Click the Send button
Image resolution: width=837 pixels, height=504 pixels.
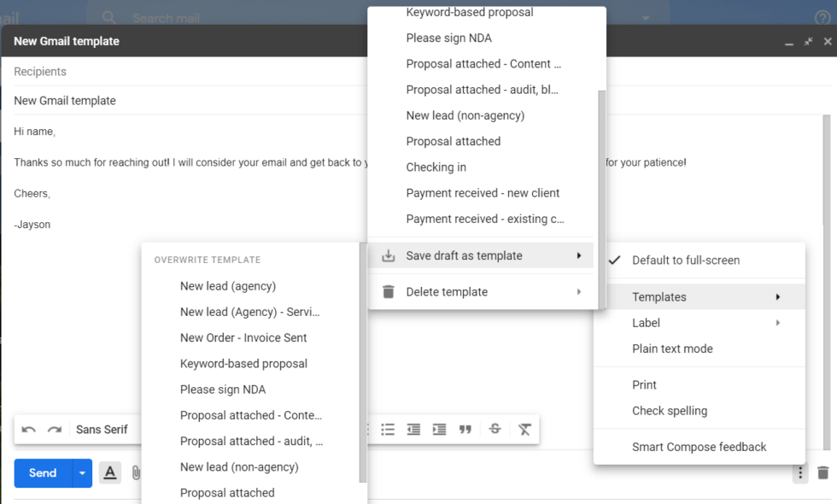(41, 472)
